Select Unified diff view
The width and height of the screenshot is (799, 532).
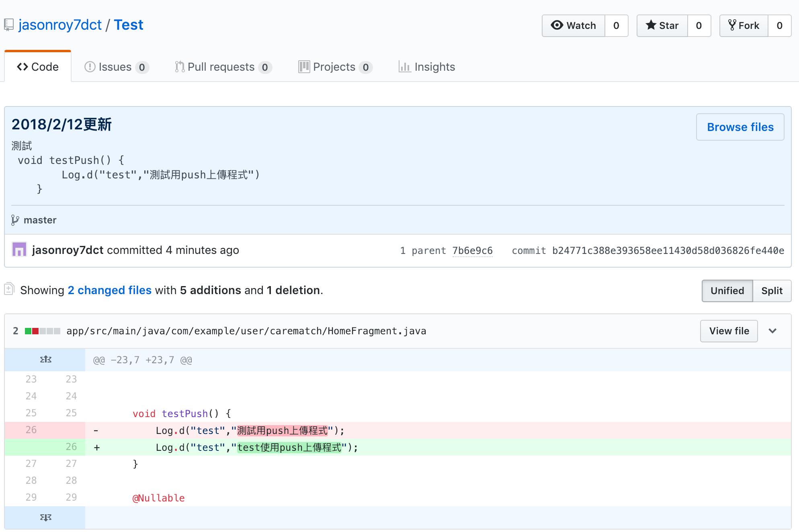tap(727, 291)
